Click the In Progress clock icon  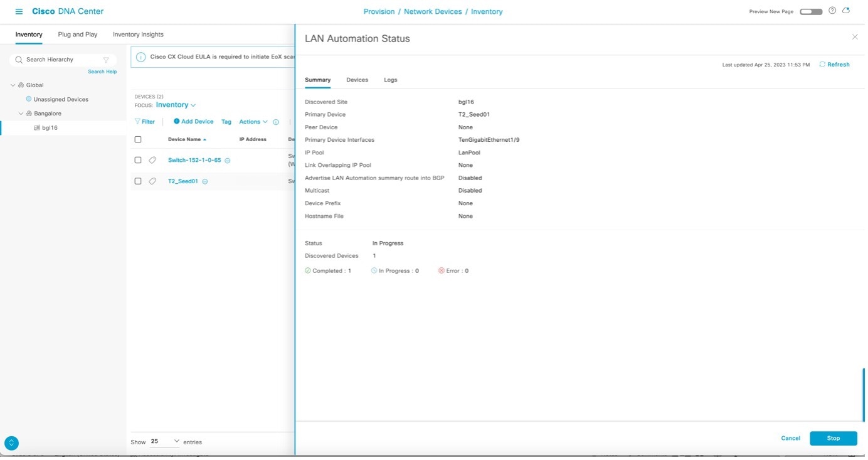374,270
